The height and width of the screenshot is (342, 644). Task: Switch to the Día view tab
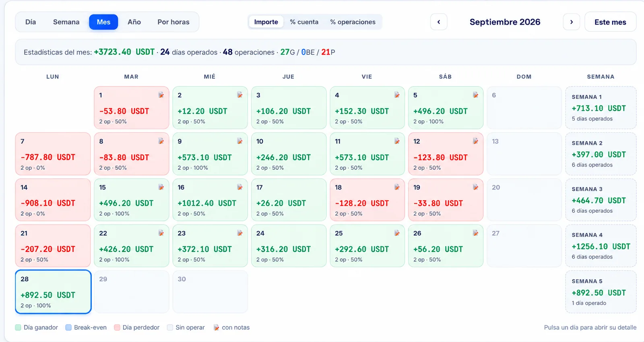point(31,22)
